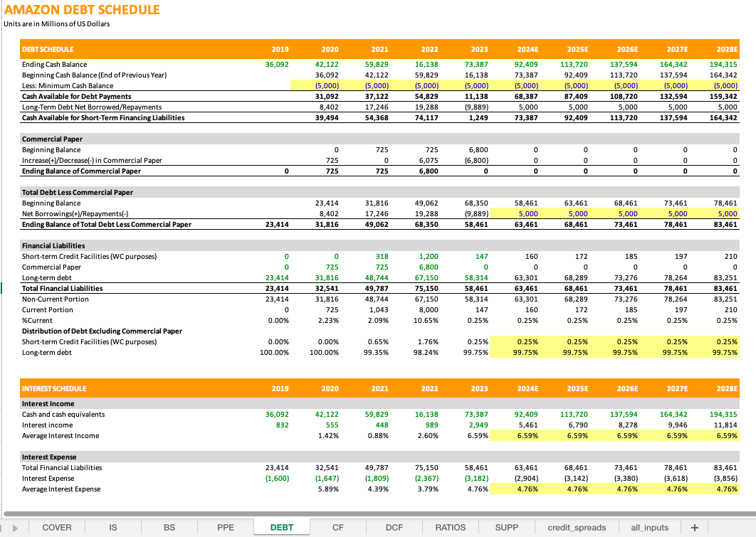
Task: Click the Financial Liabilities section header
Action: (53, 245)
